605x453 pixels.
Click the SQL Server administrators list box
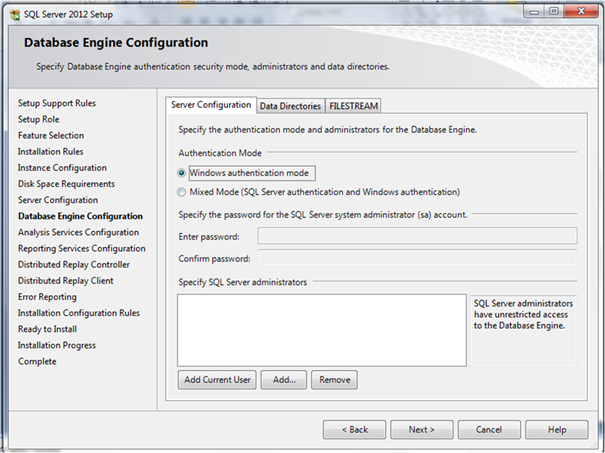(322, 330)
